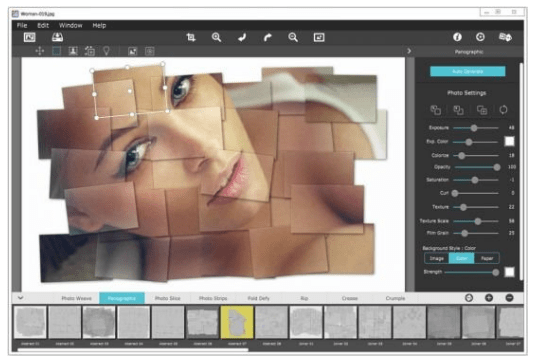Click the Auto Generate button
533x360 pixels.
467,71
